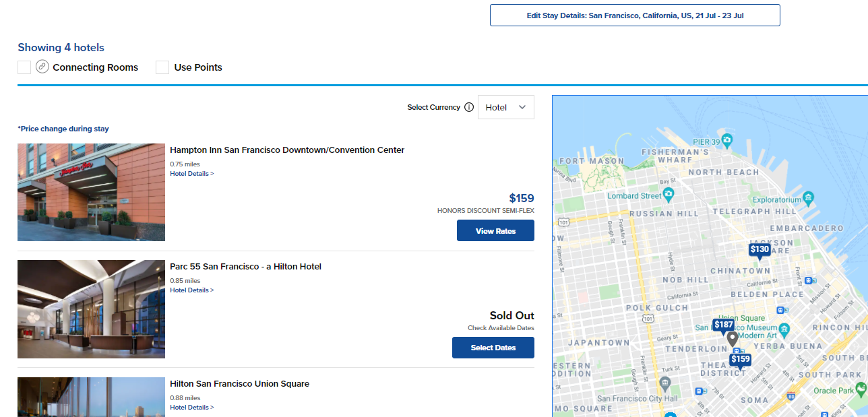Click the $130 price pin on the map
The image size is (868, 417).
click(x=759, y=250)
